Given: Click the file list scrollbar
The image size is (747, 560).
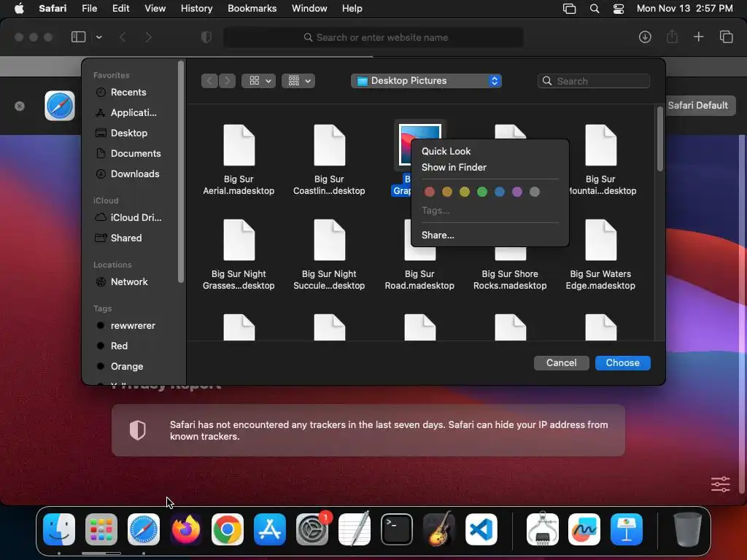Looking at the screenshot, I should point(659,139).
